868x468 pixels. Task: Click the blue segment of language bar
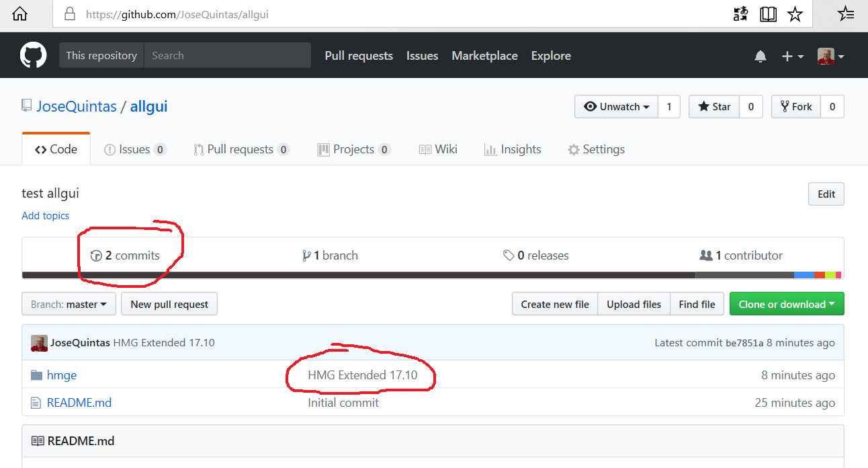coord(804,275)
